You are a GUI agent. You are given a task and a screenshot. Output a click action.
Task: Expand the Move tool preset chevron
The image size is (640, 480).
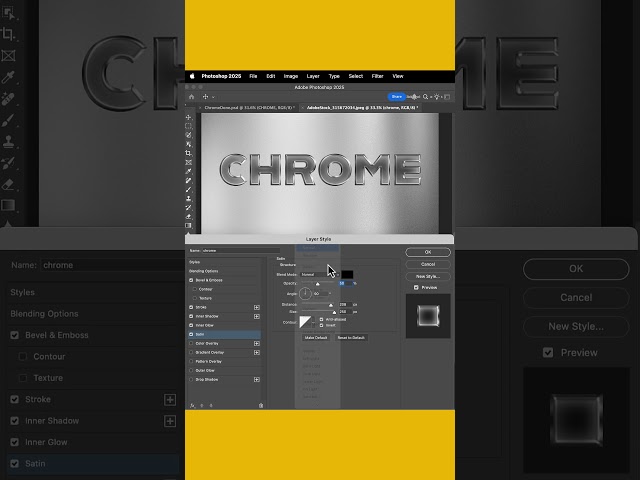pyautogui.click(x=213, y=97)
